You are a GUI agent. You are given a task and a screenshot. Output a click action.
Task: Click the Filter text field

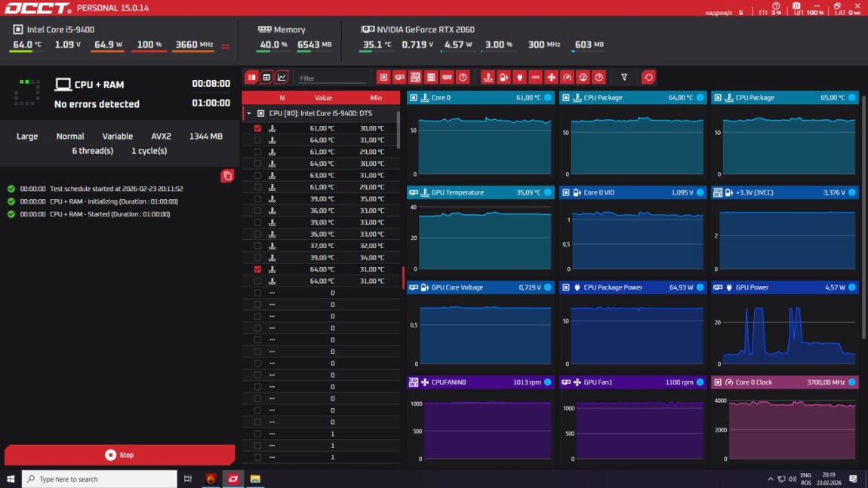click(331, 78)
